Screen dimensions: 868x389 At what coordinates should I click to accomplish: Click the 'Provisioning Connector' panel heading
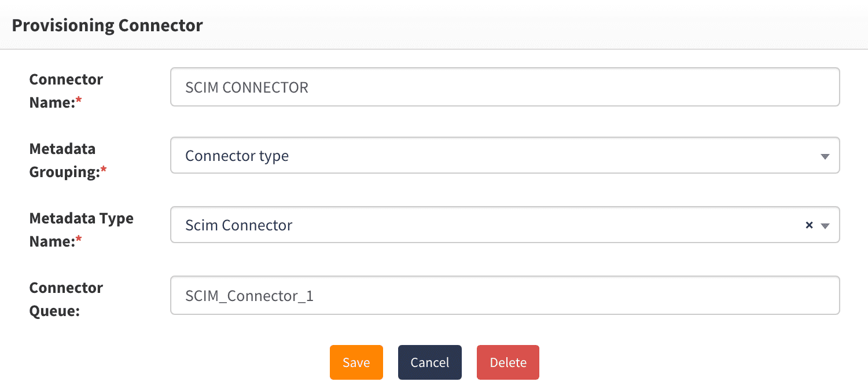pos(107,25)
